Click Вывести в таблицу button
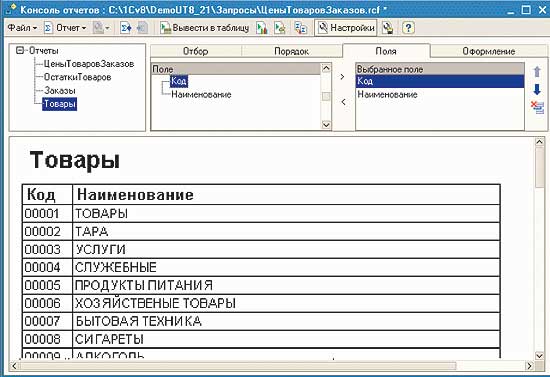 click(x=204, y=28)
